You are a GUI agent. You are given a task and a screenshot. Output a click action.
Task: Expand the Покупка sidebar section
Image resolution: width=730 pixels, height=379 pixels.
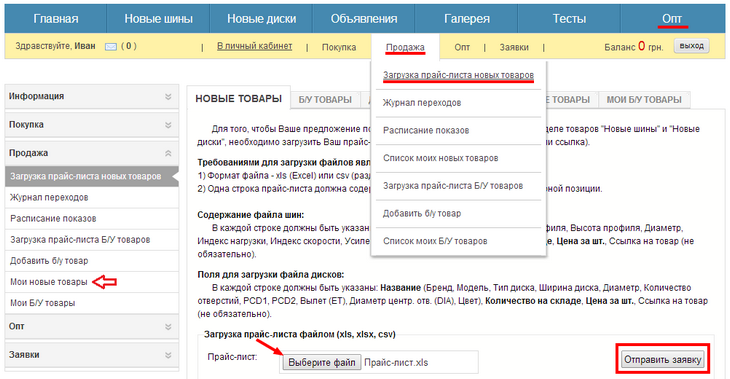(x=92, y=125)
